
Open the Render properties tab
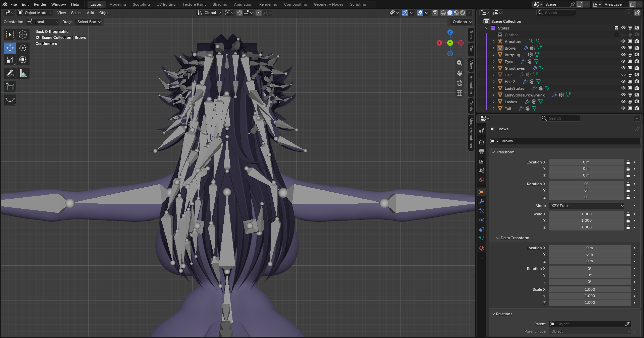pos(482,142)
